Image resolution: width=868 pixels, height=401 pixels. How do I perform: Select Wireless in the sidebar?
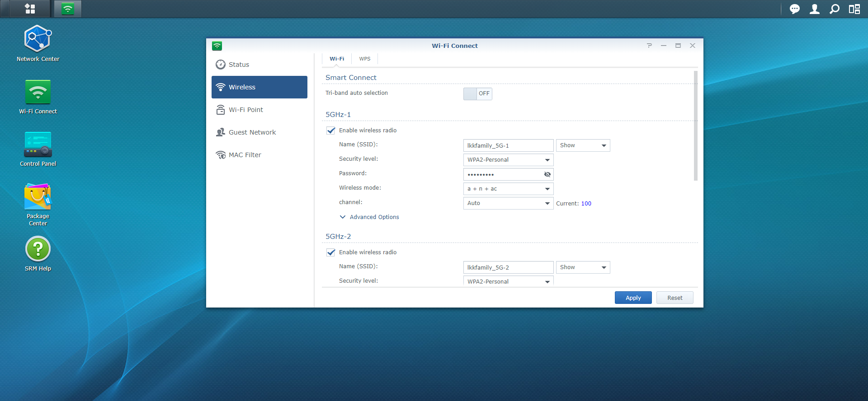(x=259, y=87)
